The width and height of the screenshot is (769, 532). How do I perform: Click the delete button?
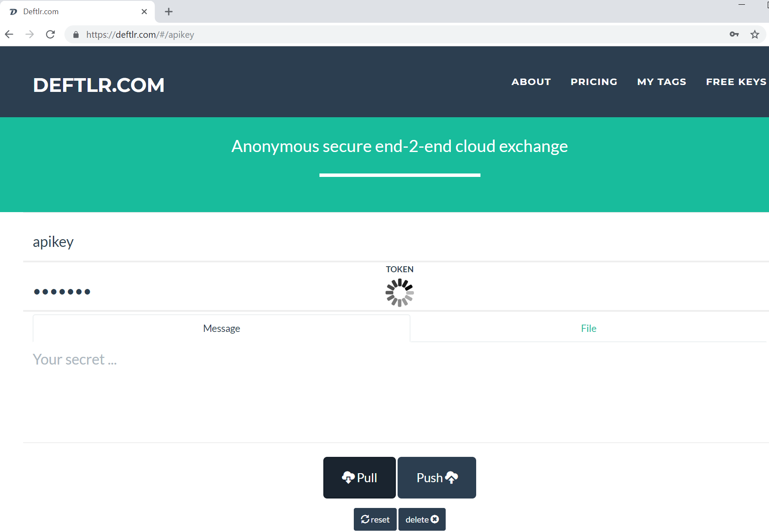422,520
